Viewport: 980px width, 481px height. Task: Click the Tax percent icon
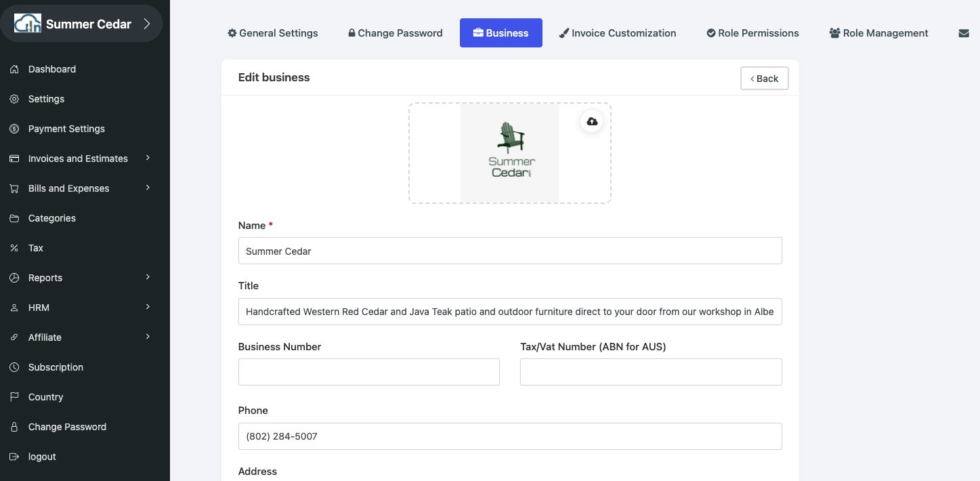14,248
